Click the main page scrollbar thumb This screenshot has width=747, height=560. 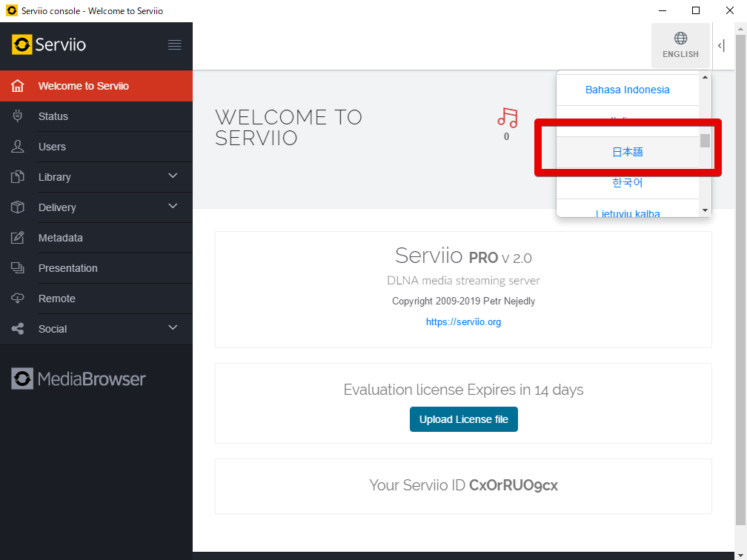point(740,280)
